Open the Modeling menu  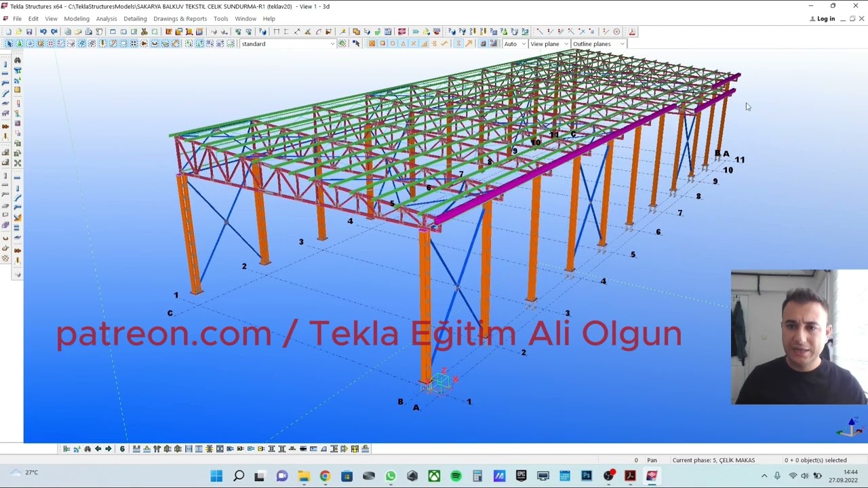77,18
